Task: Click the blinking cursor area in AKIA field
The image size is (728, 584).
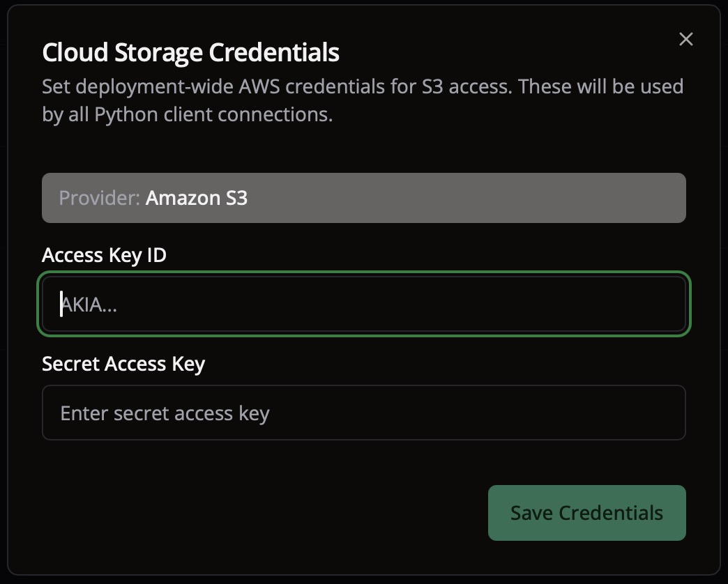Action: pos(63,304)
